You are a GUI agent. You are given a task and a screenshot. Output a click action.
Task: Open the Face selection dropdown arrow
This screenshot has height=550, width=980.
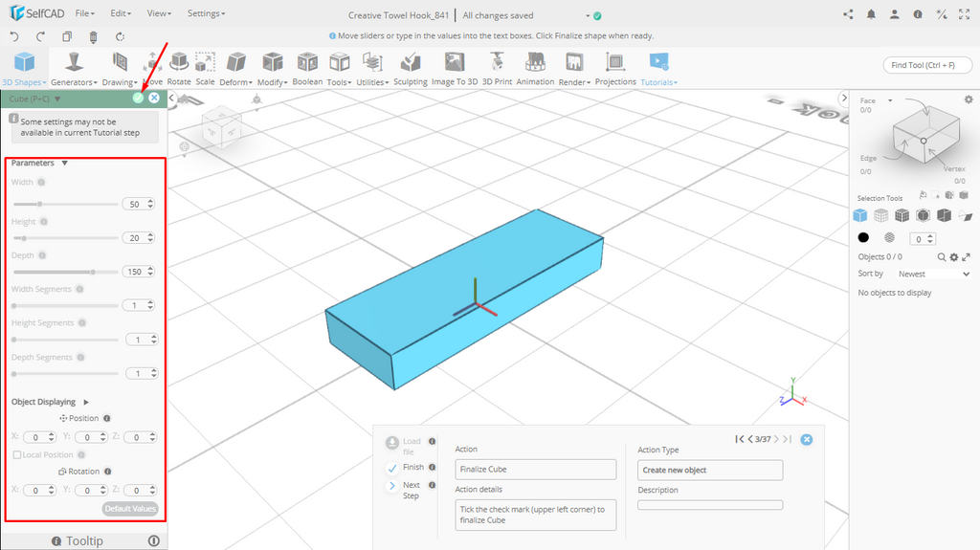[890, 100]
